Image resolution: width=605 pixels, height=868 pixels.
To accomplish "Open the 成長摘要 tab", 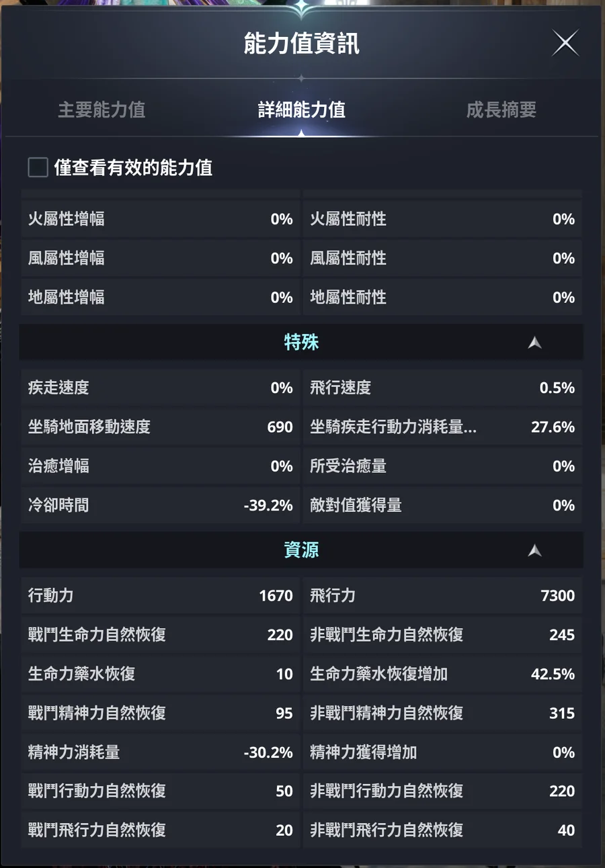I will (x=501, y=110).
